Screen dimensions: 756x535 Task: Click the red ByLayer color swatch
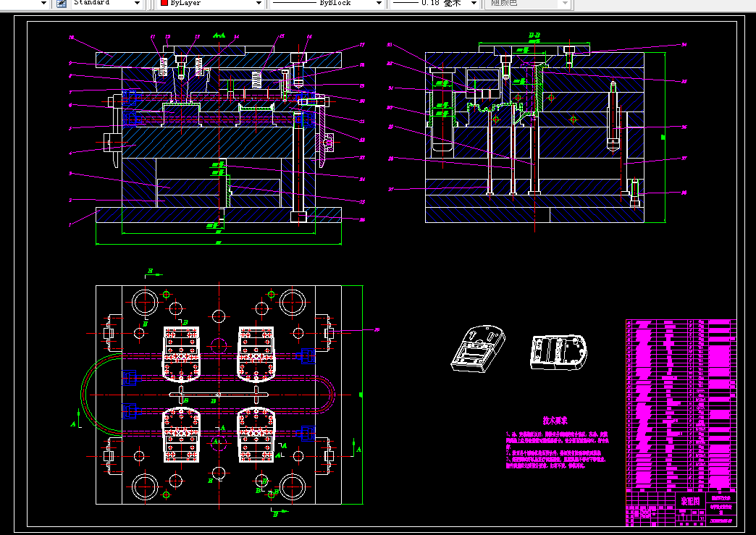[164, 3]
